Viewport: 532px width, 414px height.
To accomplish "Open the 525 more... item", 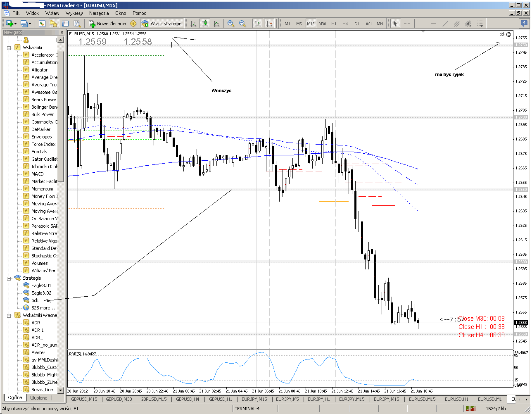I will click(43, 308).
